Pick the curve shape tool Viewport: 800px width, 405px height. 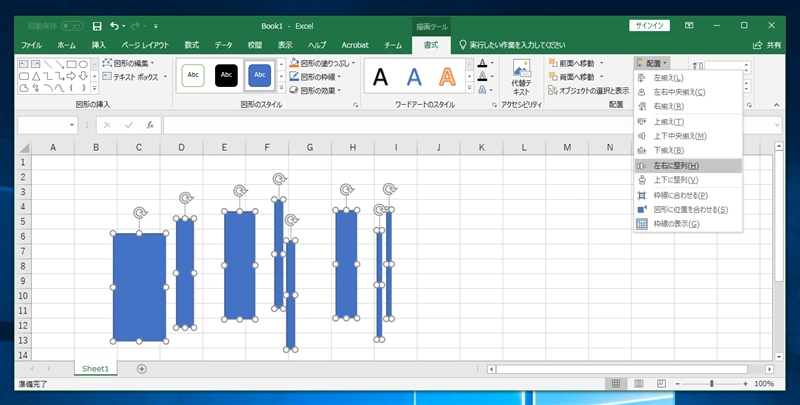coord(60,88)
